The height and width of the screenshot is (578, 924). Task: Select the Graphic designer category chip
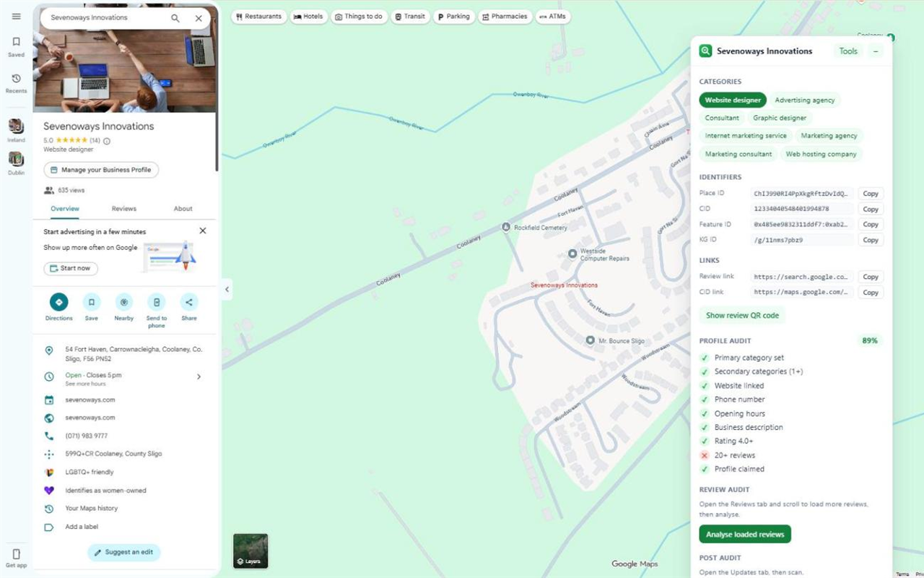point(780,118)
